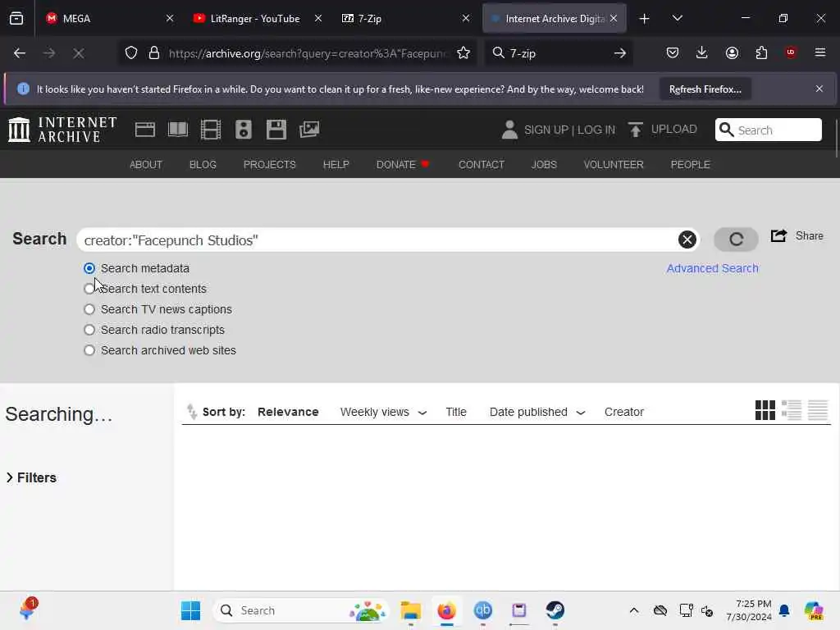Viewport: 840px width, 630px height.
Task: Click the user avatar icon beside Sign Up
Action: click(x=509, y=130)
